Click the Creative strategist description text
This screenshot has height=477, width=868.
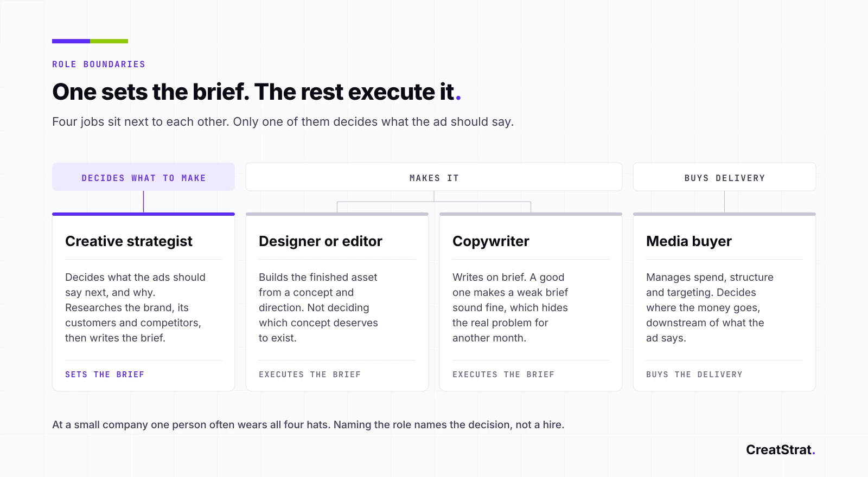tap(135, 307)
